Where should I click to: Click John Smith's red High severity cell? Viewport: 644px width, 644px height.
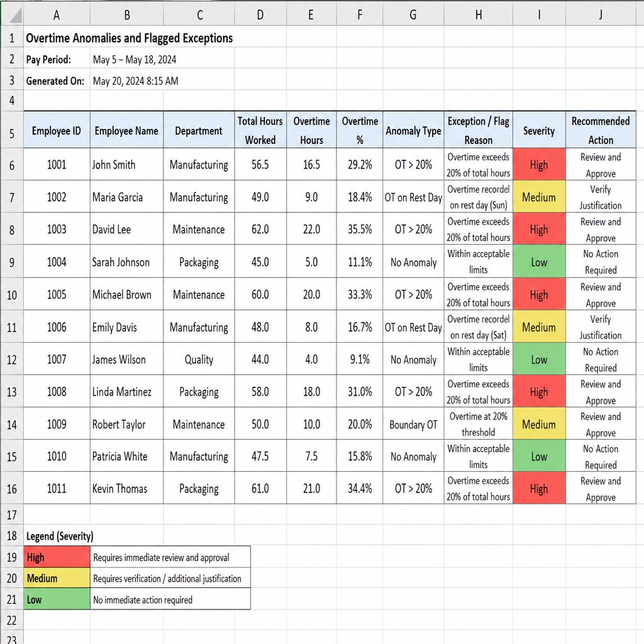click(x=539, y=164)
